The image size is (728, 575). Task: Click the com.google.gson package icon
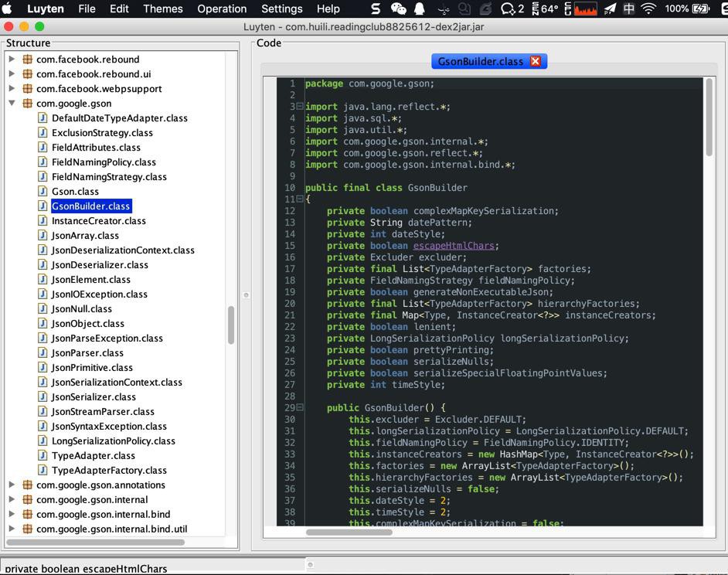coord(27,104)
